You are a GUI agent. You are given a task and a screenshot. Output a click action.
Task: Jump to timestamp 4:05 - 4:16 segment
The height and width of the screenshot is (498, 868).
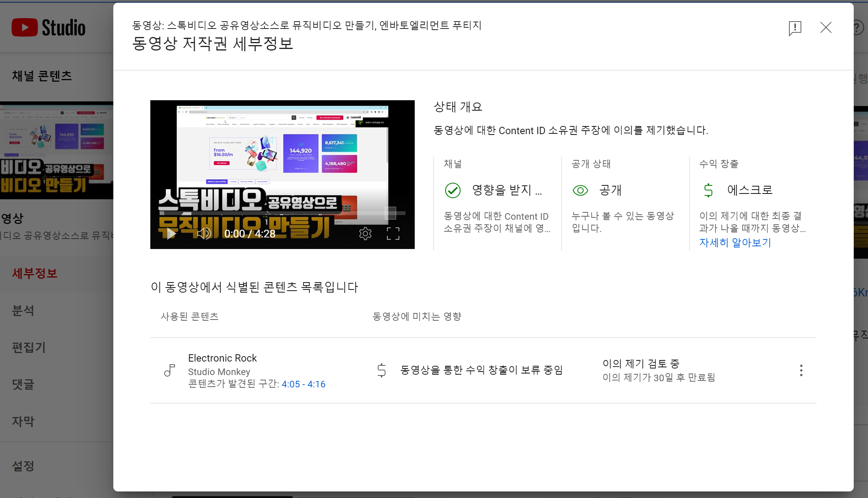303,384
